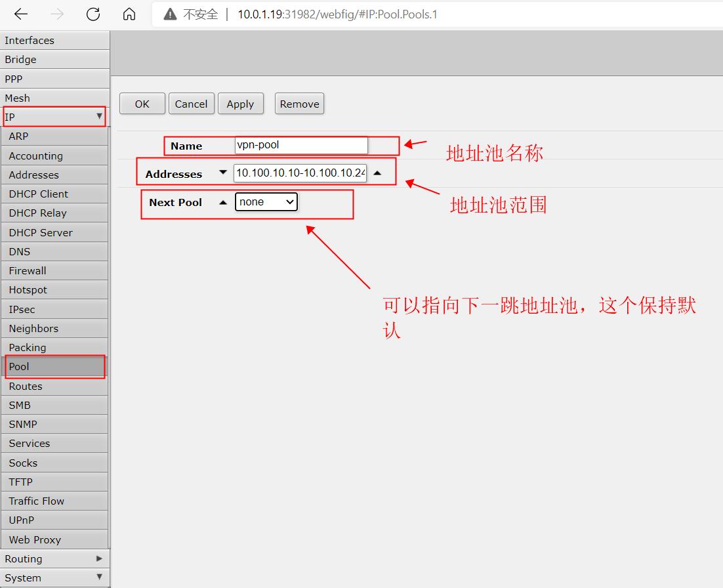
Task: Expand the IP section triangle in sidebar
Action: click(x=100, y=116)
